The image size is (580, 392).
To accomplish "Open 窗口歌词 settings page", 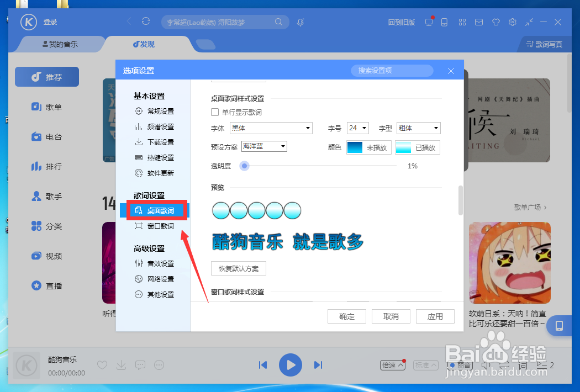I will coord(155,226).
